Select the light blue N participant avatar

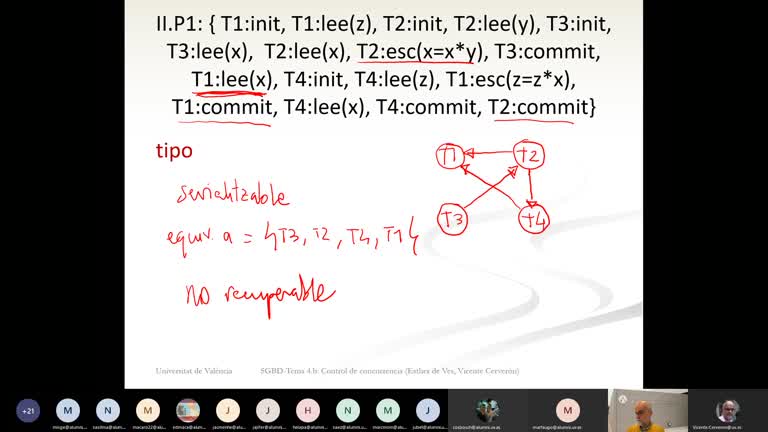click(x=108, y=410)
